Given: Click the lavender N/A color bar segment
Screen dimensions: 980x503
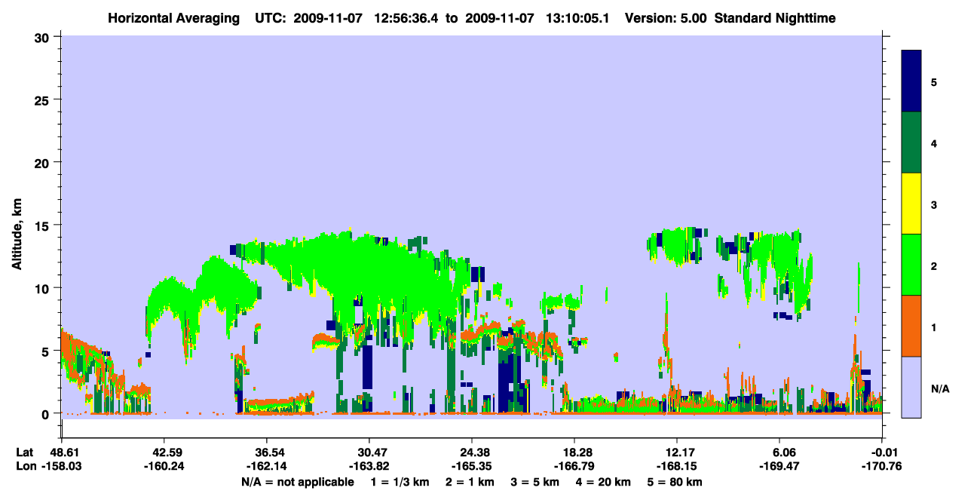Looking at the screenshot, I should 911,387.
